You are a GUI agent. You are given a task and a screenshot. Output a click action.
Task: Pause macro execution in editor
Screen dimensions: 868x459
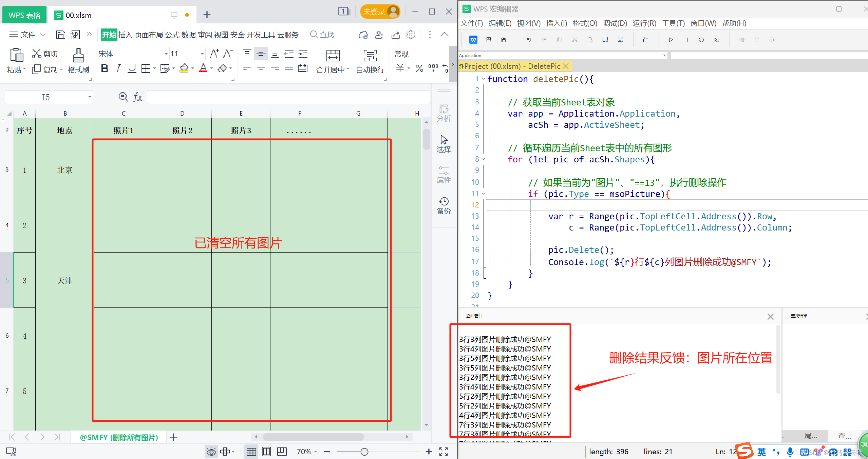pos(686,40)
